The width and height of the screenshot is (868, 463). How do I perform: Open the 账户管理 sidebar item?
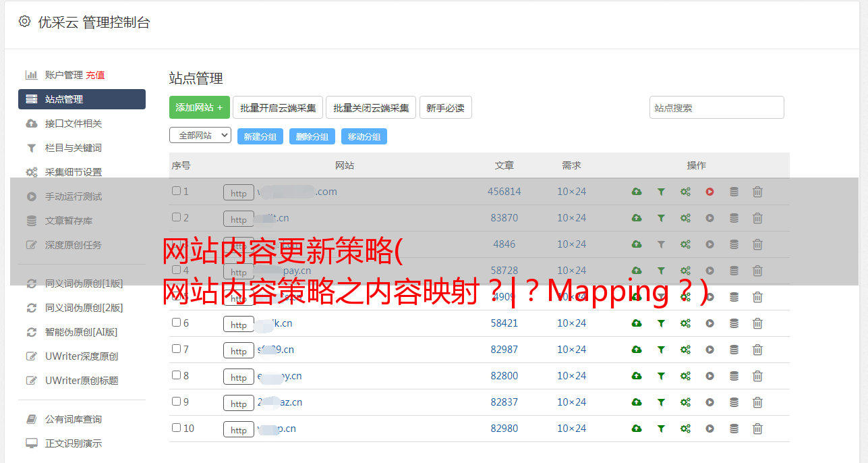[x=64, y=75]
